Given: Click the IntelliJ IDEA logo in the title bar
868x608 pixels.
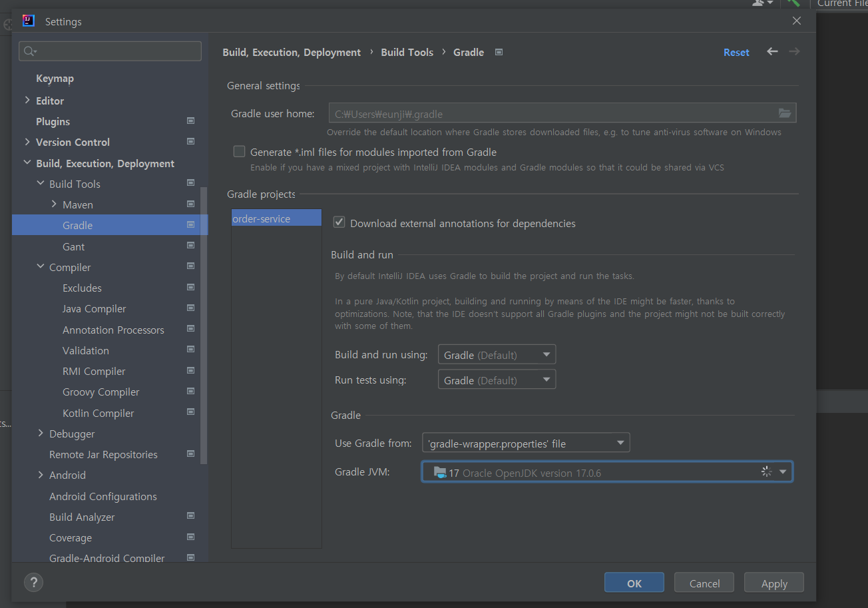Looking at the screenshot, I should (28, 21).
